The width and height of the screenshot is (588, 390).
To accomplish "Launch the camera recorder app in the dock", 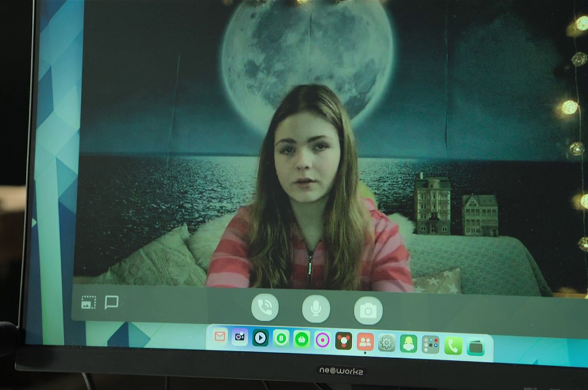I will [240, 337].
